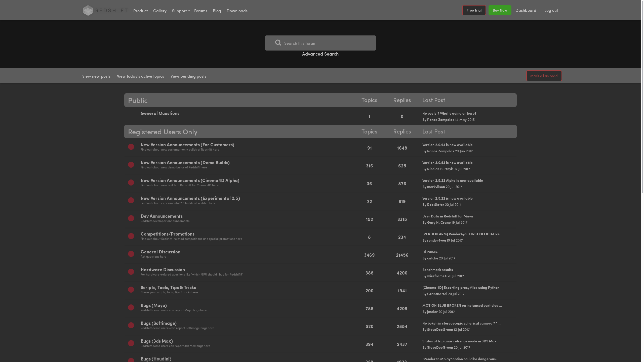Screen dimensions: 644x362
Task: Open New Version Announcements (Experimental 2.5) forum
Action: click(190, 198)
